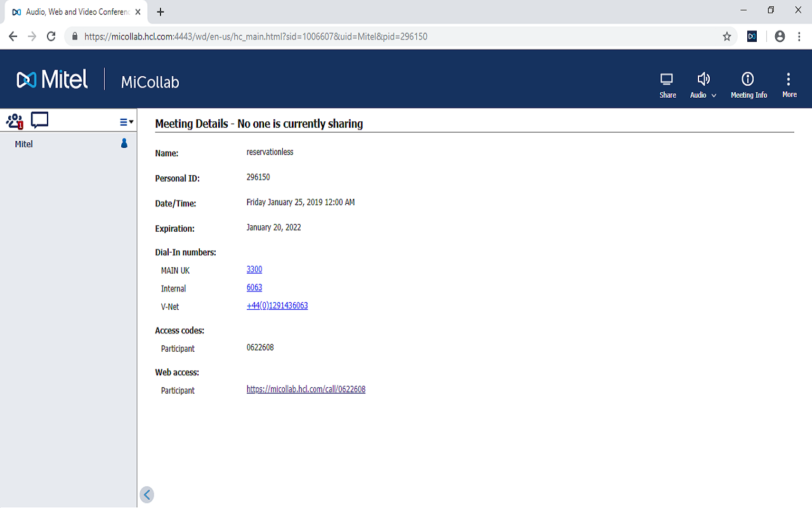The height and width of the screenshot is (508, 812).
Task: Click the browser Back button
Action: click(x=13, y=36)
